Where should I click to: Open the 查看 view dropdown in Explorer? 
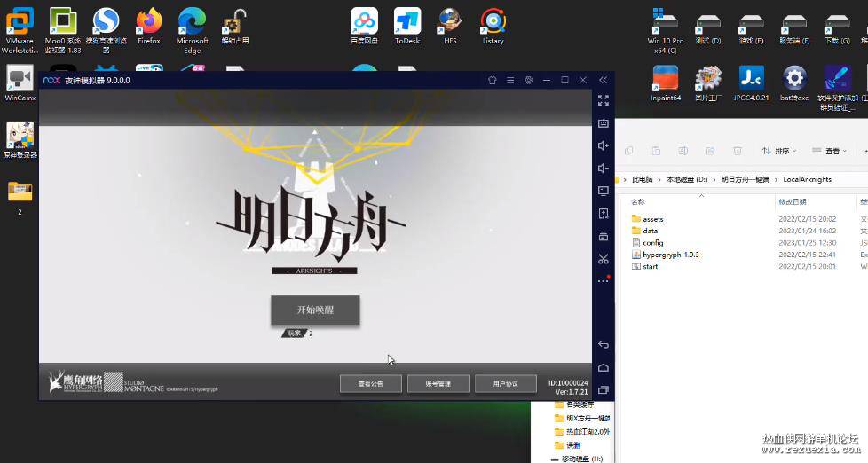pos(829,151)
